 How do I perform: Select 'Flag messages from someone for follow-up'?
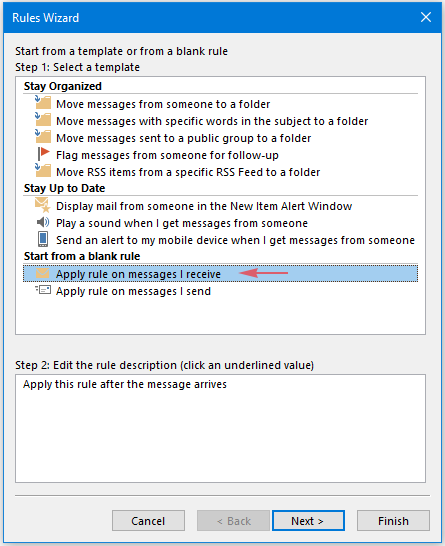[167, 155]
